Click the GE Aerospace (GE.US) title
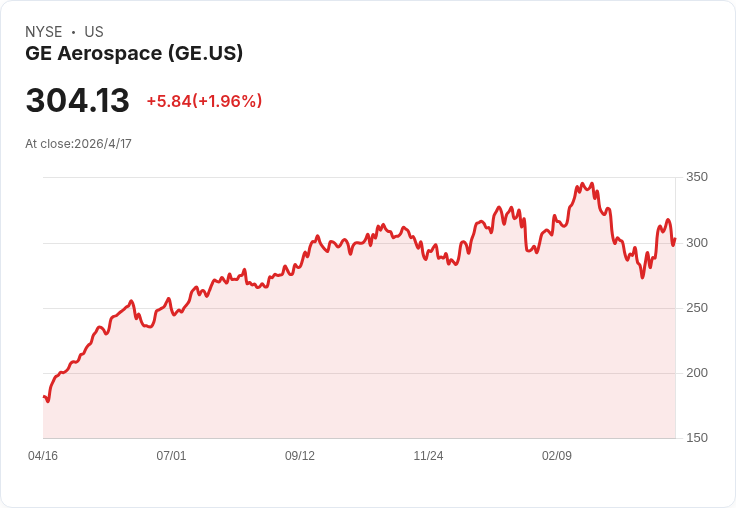 click(x=134, y=54)
